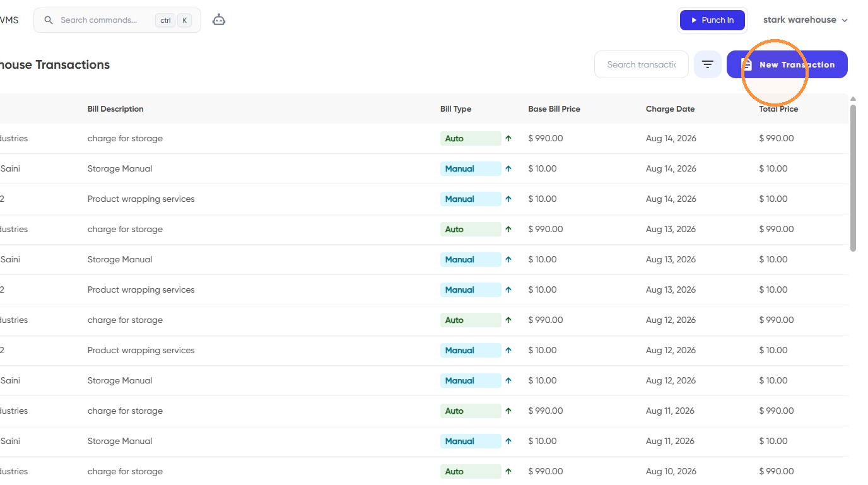This screenshot has width=868, height=485.
Task: Click $ 10.00 total price in Aug 14 Product wrapping row
Action: click(x=773, y=199)
